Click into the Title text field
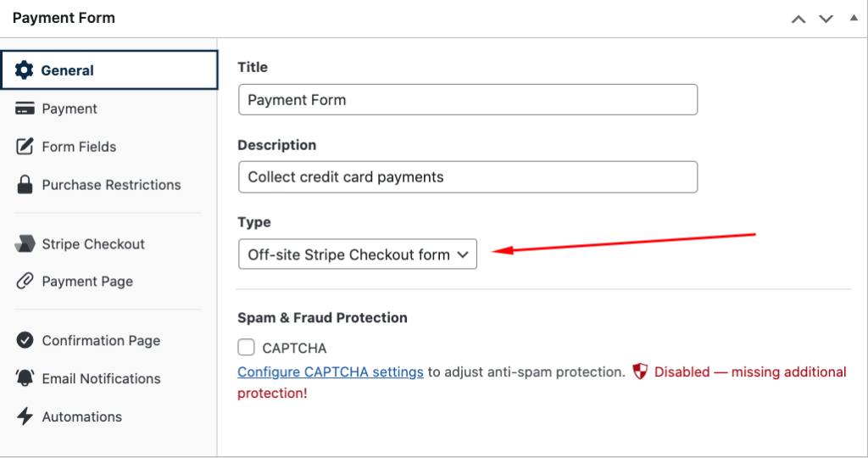Viewport: 868px width, 458px height. click(x=467, y=100)
